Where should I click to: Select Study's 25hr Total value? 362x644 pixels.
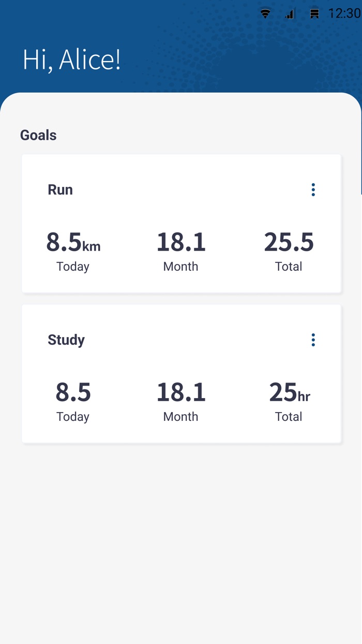289,392
